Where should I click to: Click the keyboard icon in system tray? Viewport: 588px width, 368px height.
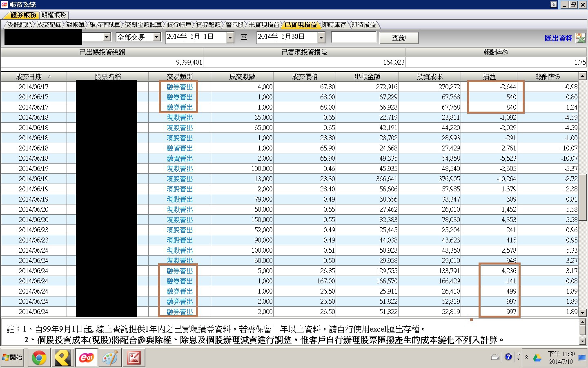(495, 357)
